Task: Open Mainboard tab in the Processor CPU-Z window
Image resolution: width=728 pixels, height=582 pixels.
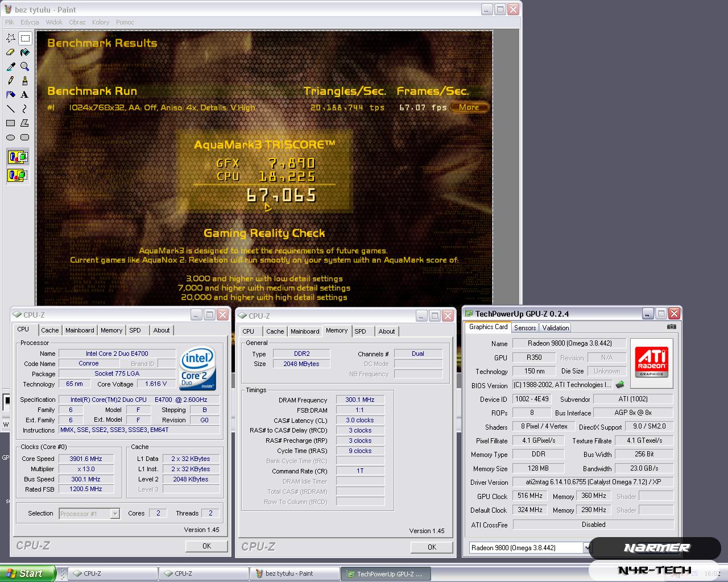Action: click(x=80, y=330)
